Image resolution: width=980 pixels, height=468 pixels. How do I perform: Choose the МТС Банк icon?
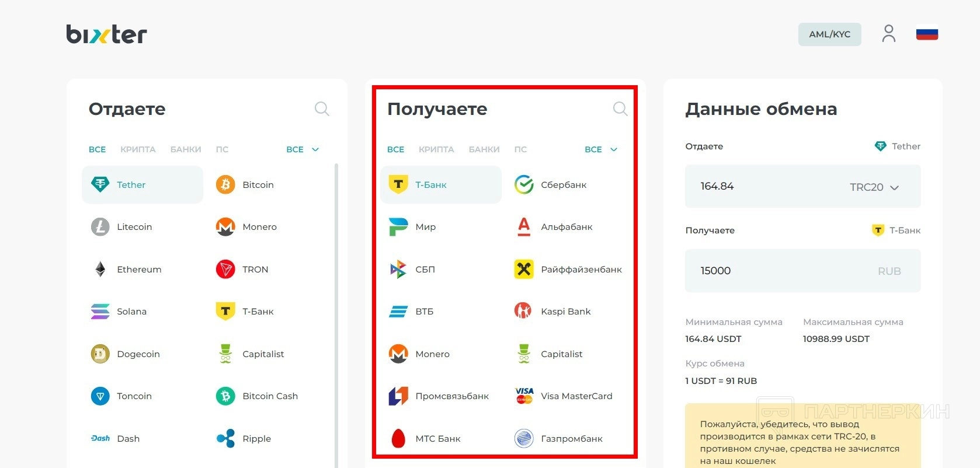tap(398, 438)
